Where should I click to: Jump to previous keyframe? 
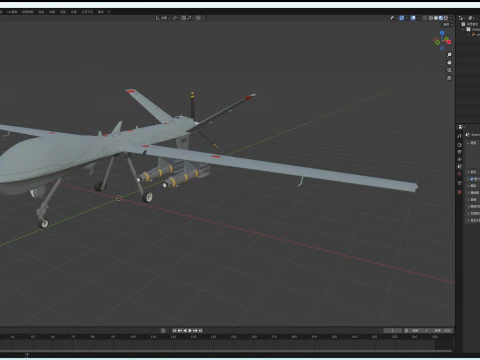180,330
